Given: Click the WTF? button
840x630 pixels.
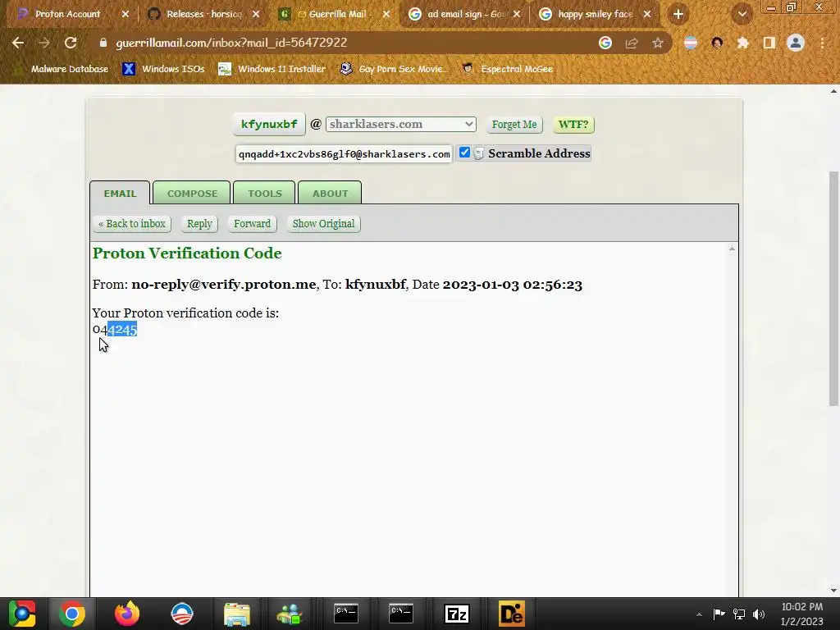Looking at the screenshot, I should pyautogui.click(x=573, y=125).
